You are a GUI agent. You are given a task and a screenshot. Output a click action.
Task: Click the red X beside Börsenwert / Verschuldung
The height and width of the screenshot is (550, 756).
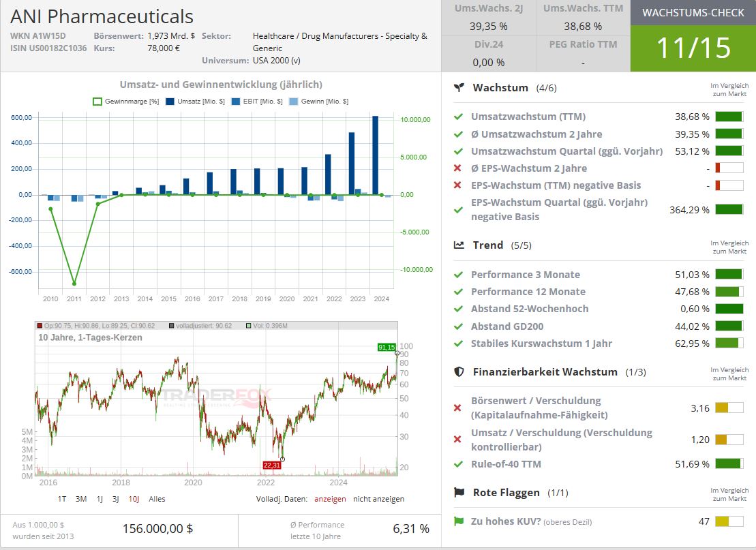(x=458, y=408)
